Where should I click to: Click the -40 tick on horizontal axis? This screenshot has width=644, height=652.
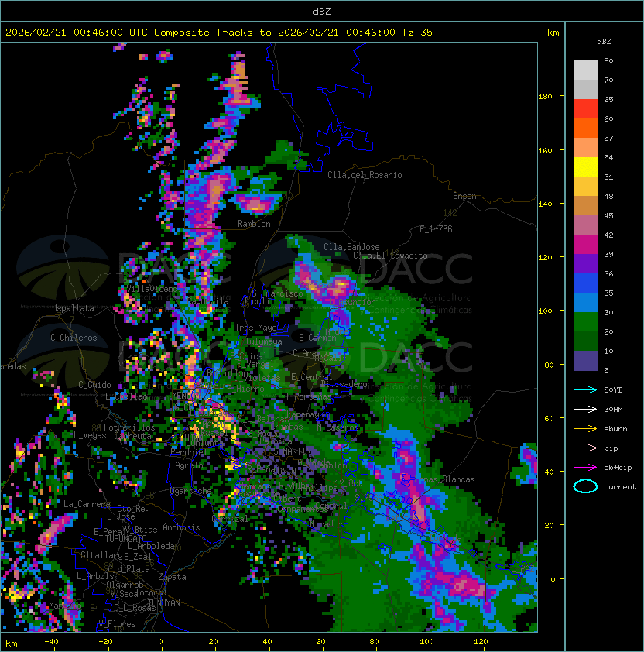51,641
